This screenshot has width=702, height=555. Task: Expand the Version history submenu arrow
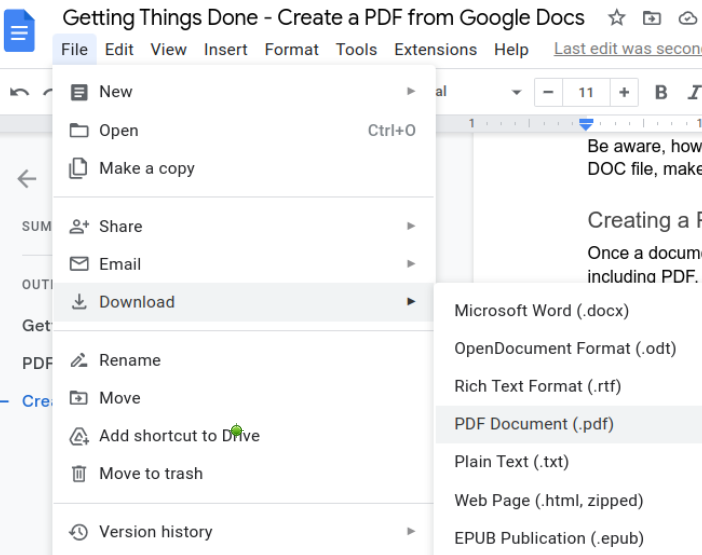[411, 531]
